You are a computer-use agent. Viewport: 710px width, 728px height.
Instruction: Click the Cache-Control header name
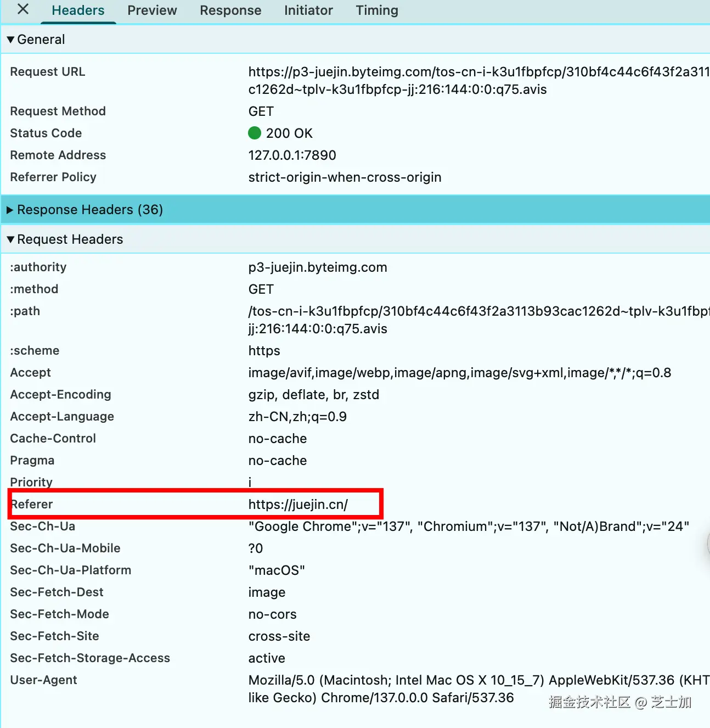[x=53, y=439]
